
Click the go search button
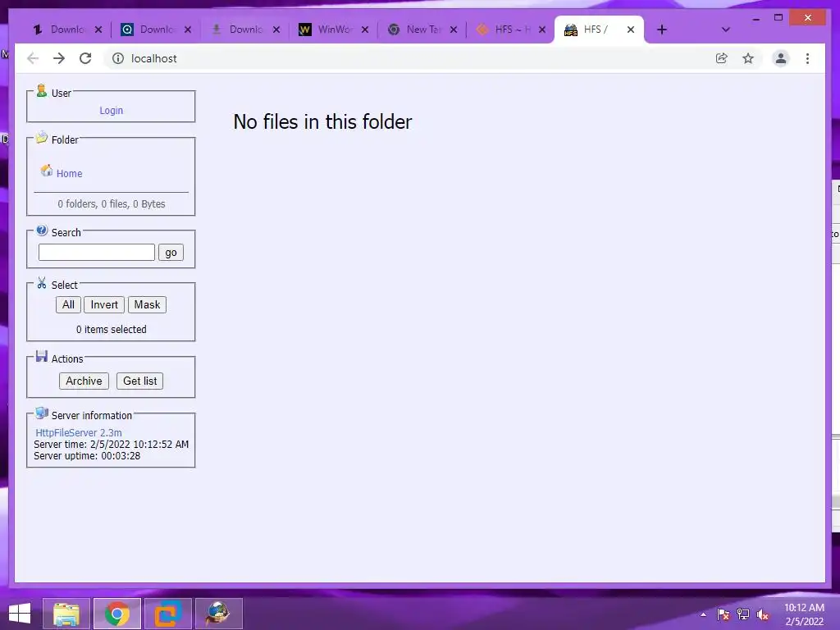click(x=171, y=253)
